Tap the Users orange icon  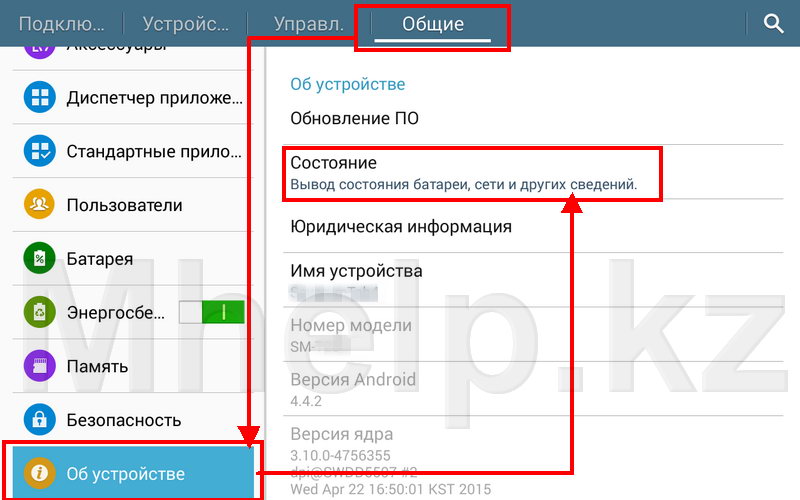pos(40,205)
